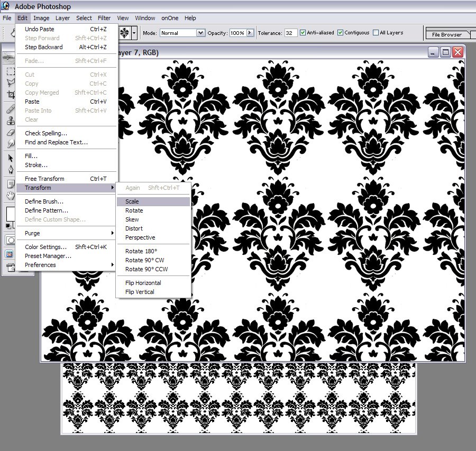Screen dimensions: 476x451
Task: Open the File Browser palette tab
Action: click(447, 34)
